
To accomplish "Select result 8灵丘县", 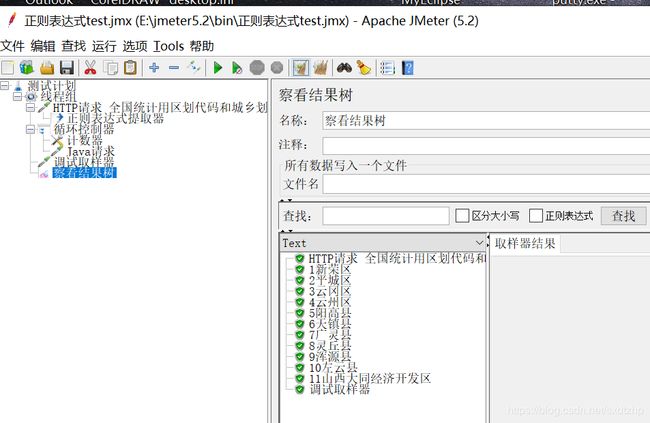I will 330,345.
